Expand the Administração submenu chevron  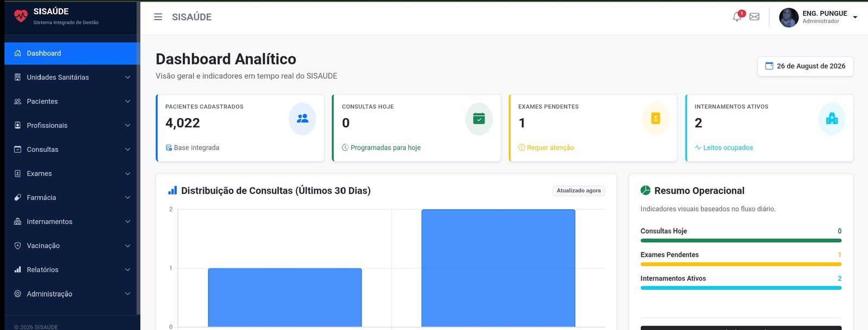(x=127, y=294)
